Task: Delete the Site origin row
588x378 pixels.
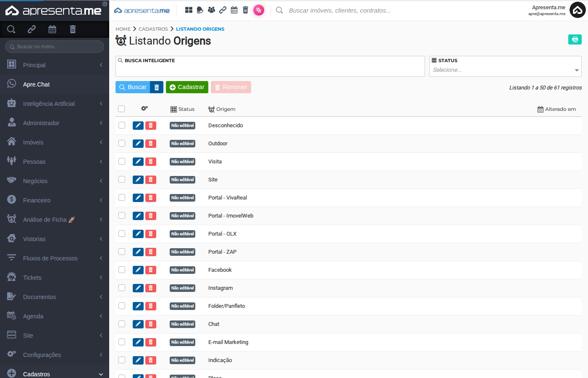Action: [x=151, y=180]
